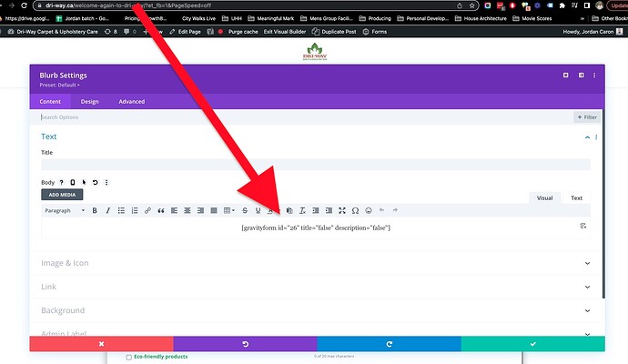Switch to the Content tab

50,102
